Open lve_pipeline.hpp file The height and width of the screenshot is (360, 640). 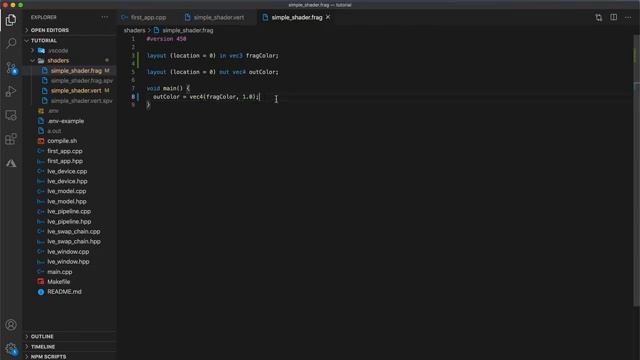point(70,221)
